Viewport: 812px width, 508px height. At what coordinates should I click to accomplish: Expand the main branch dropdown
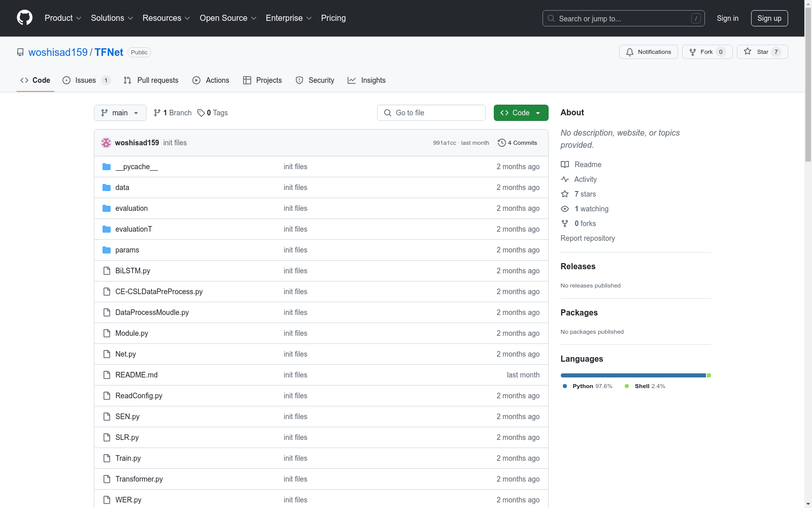(x=120, y=113)
